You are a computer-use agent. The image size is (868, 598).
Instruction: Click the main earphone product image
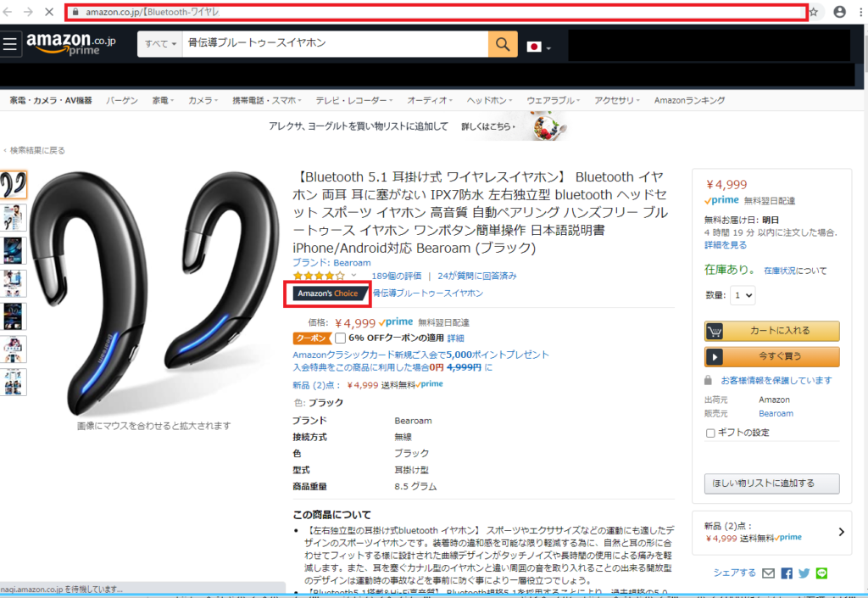point(154,293)
